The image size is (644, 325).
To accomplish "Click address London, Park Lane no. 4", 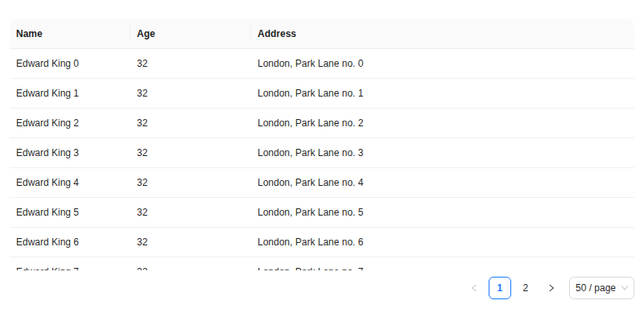I will (311, 183).
